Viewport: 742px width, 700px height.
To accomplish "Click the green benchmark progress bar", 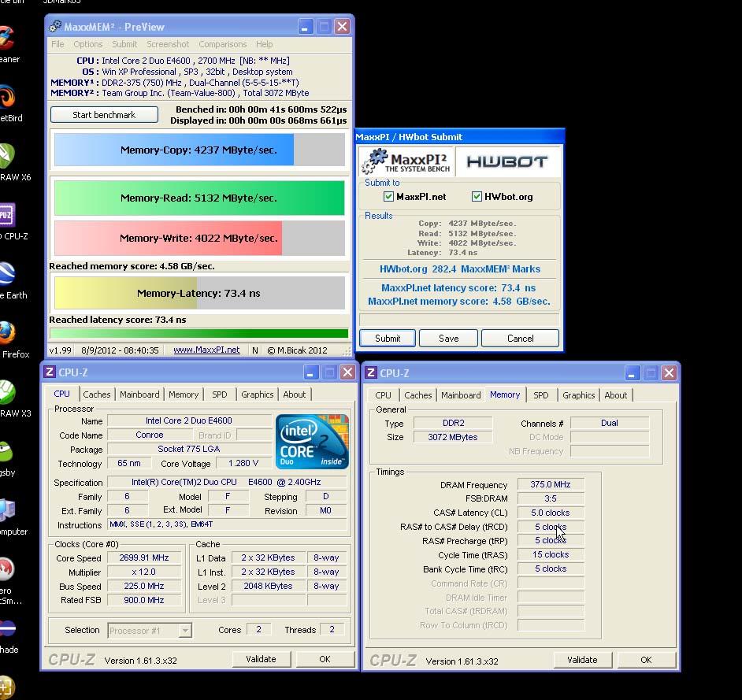I will click(x=198, y=333).
